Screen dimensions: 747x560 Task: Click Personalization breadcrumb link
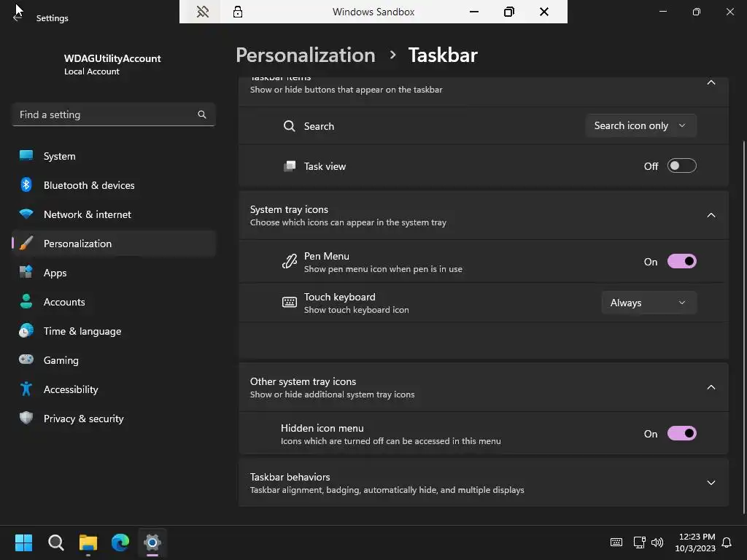[x=306, y=55]
